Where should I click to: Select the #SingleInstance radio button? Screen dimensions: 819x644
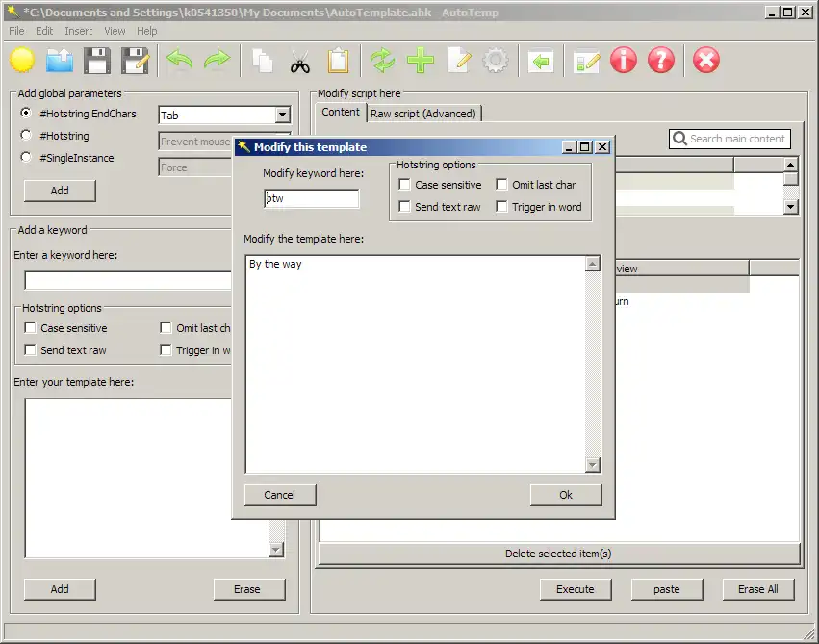26,157
